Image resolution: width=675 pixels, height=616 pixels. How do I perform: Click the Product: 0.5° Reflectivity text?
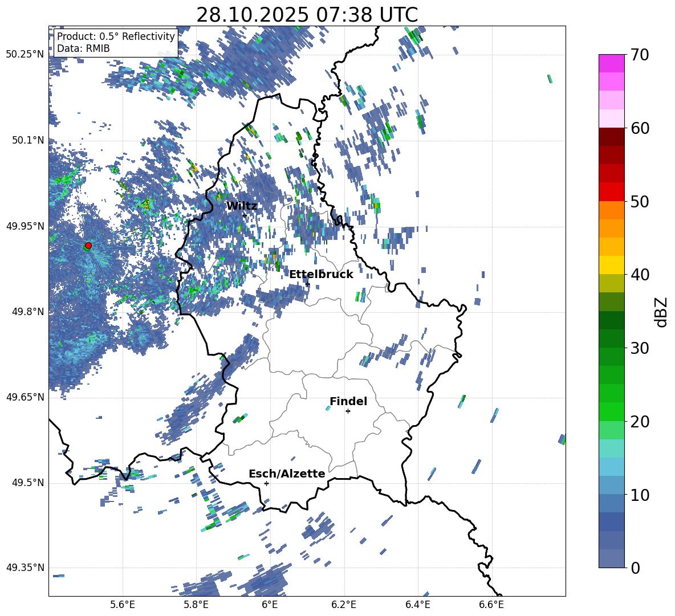click(x=116, y=36)
